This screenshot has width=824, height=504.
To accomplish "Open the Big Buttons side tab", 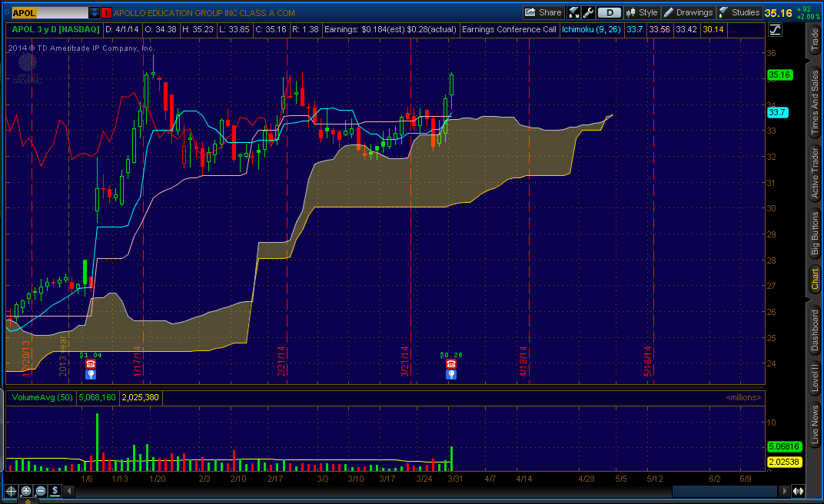I will [x=815, y=234].
